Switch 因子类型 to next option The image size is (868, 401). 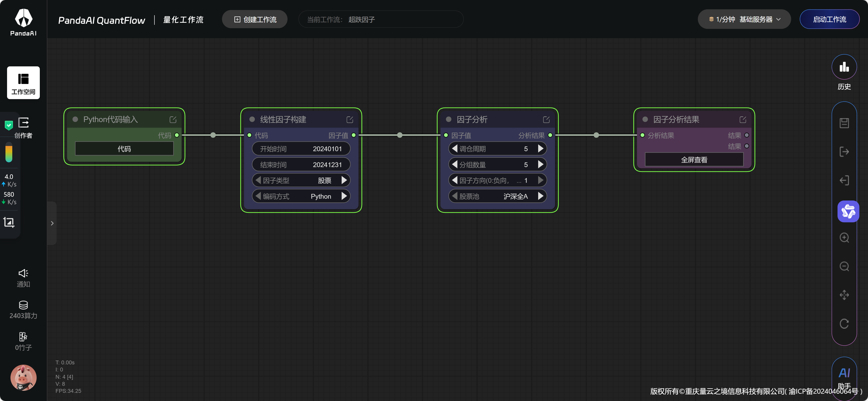[344, 180]
